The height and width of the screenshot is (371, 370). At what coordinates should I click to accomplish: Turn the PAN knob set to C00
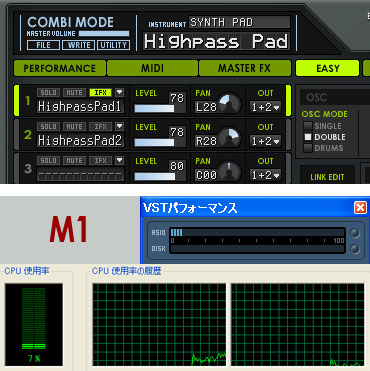point(230,172)
